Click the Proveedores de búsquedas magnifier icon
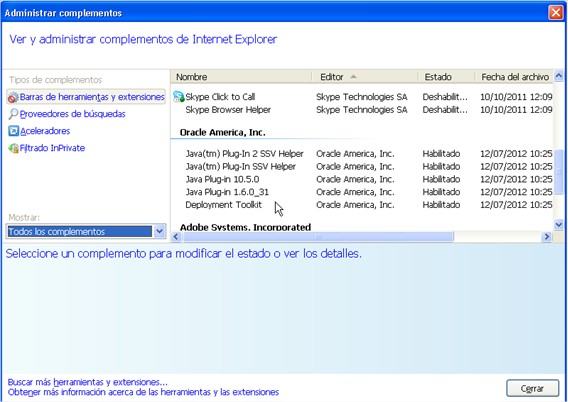568x402 pixels. pyautogui.click(x=13, y=114)
